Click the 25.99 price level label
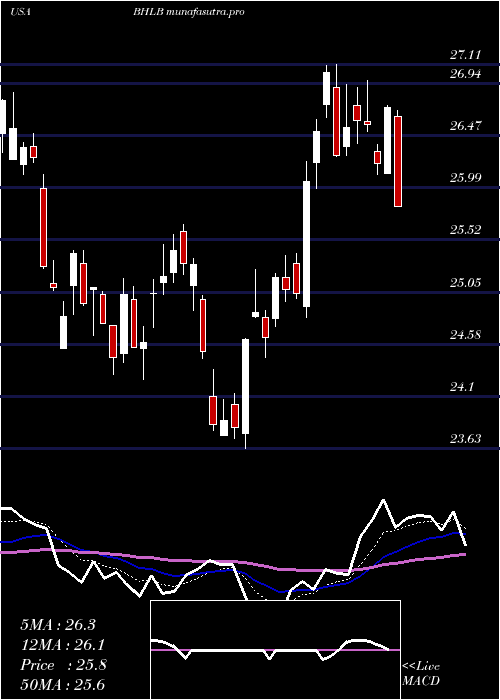This screenshot has height=700, width=500. [x=465, y=178]
